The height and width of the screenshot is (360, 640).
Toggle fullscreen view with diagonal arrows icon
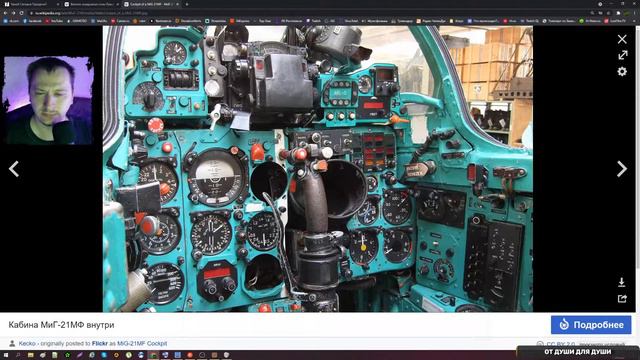622,55
